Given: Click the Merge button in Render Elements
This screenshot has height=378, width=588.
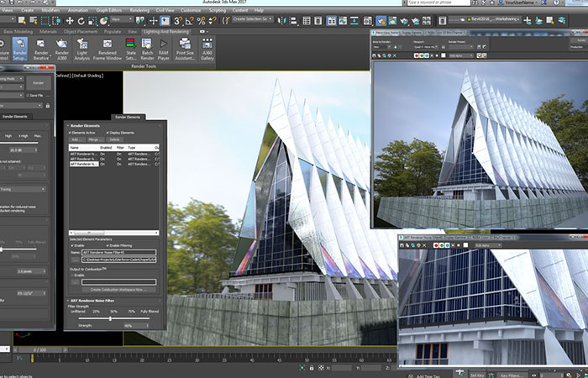Looking at the screenshot, I should click(97, 139).
